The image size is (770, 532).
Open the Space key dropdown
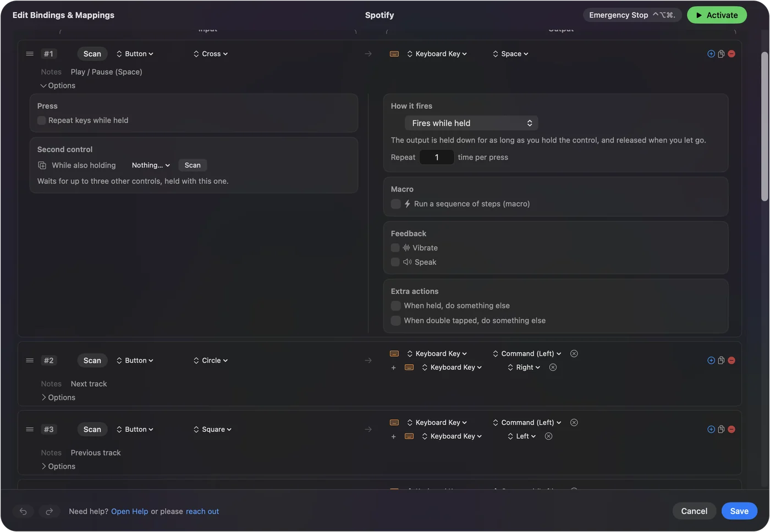point(510,54)
